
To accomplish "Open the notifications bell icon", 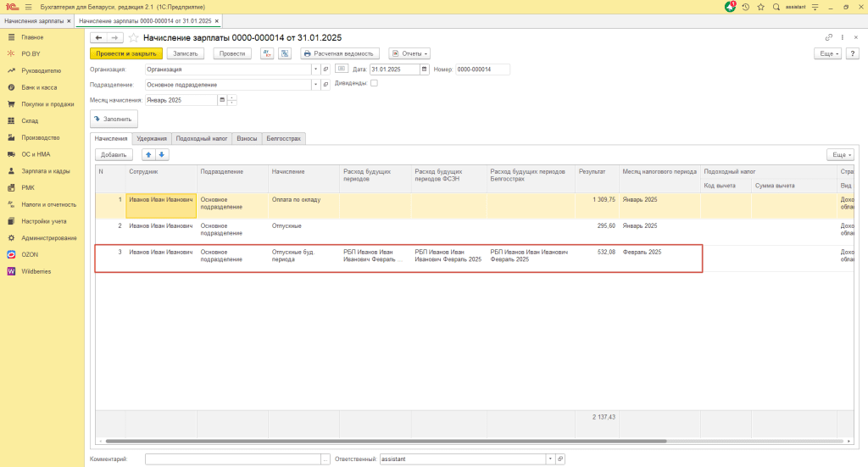I will click(730, 7).
